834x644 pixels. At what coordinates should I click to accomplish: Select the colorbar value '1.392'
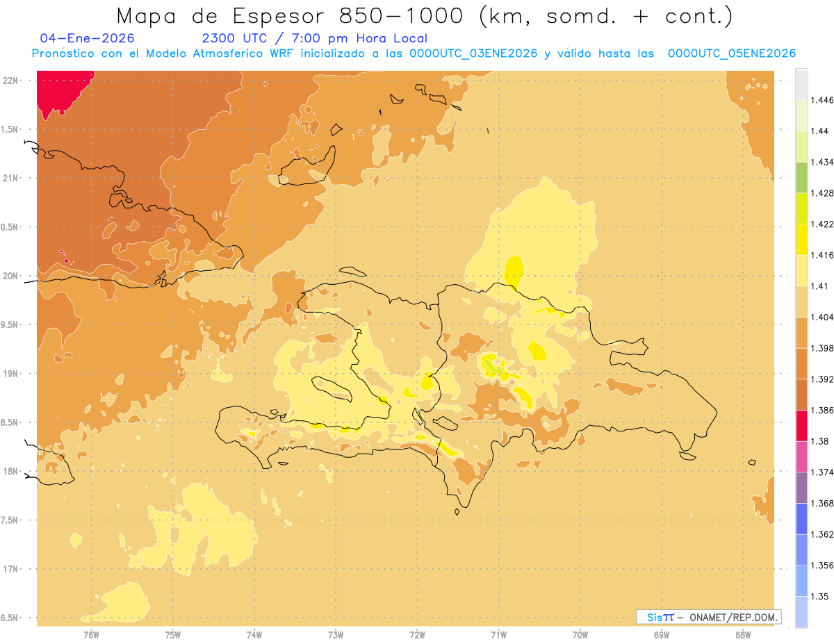tap(822, 379)
